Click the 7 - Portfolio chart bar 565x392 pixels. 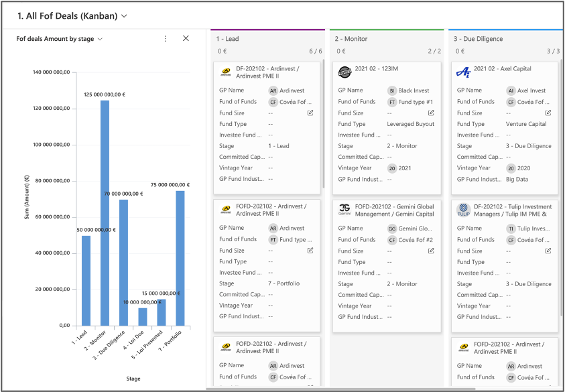point(180,259)
